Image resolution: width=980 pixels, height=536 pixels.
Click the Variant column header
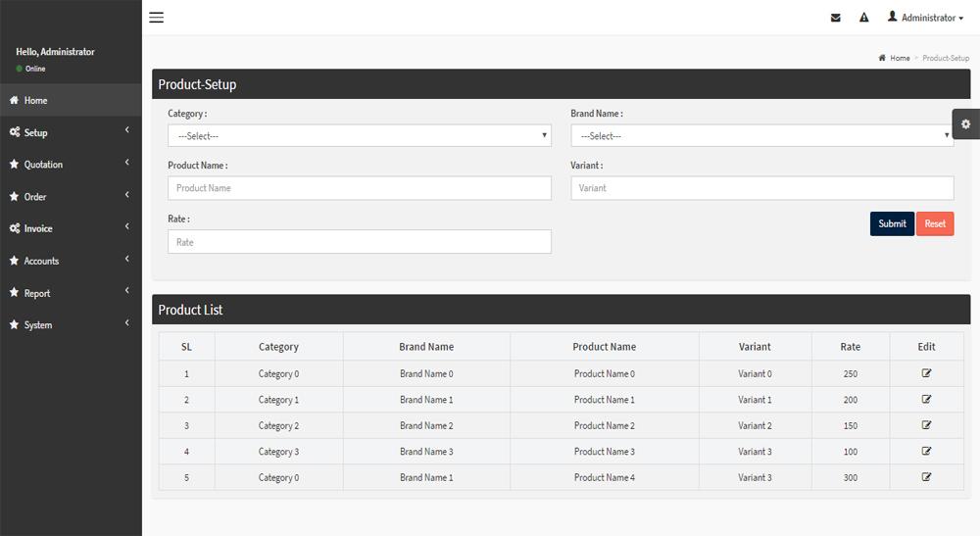(x=755, y=347)
